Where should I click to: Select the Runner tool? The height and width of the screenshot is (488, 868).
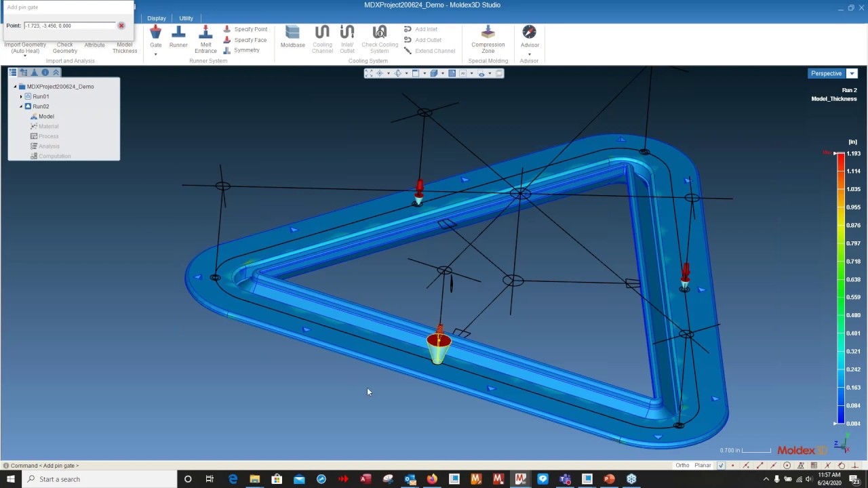click(x=178, y=37)
